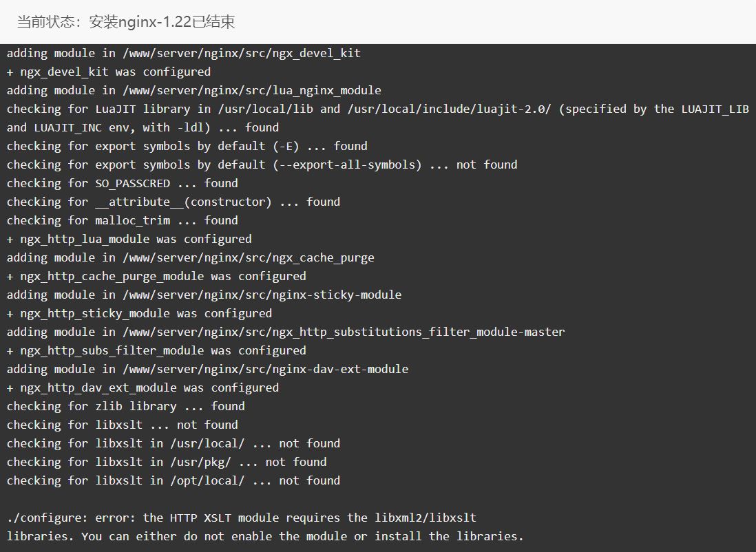Click 'checking for zlib library found' line
This screenshot has height=552, width=756.
tap(126, 406)
